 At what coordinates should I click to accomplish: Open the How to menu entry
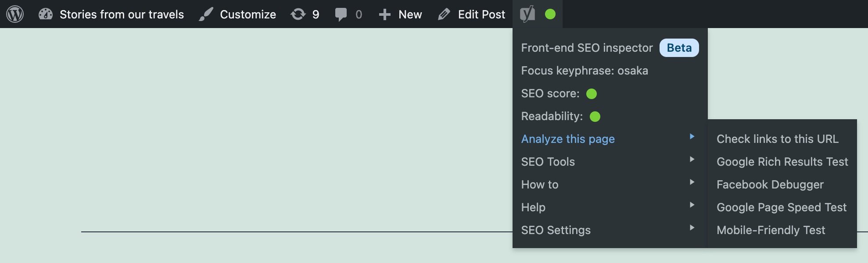coord(539,184)
